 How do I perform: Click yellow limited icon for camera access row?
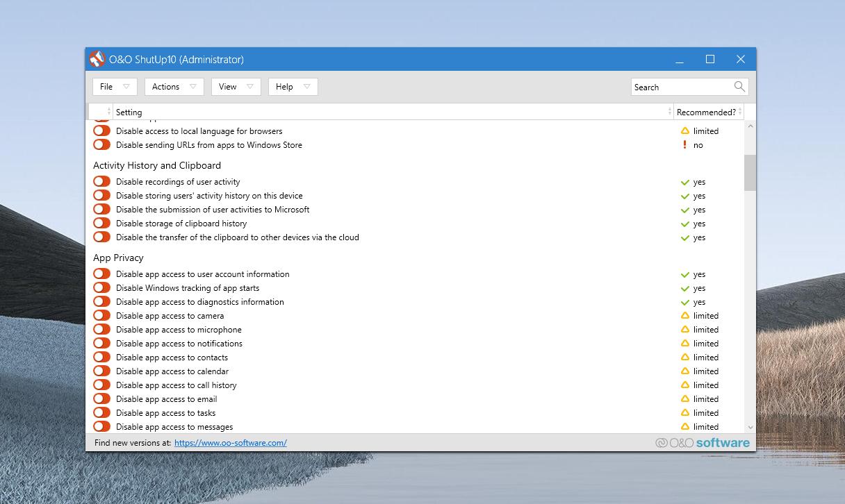(685, 316)
